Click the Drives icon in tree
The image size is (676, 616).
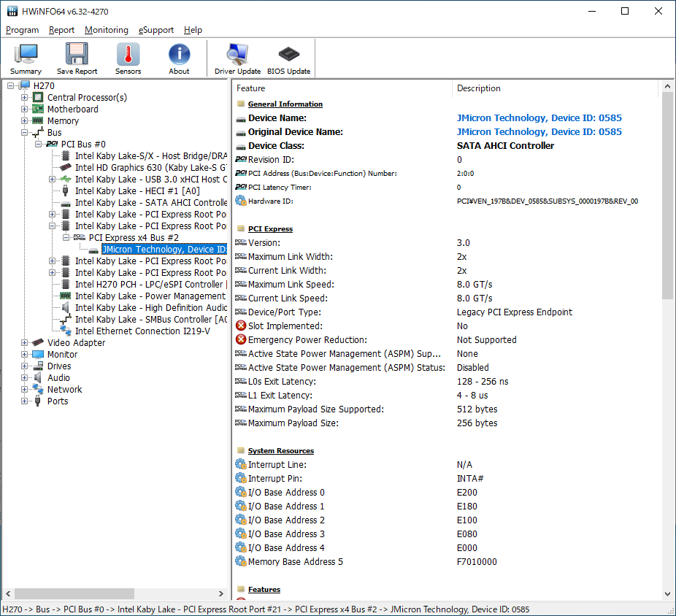(38, 366)
